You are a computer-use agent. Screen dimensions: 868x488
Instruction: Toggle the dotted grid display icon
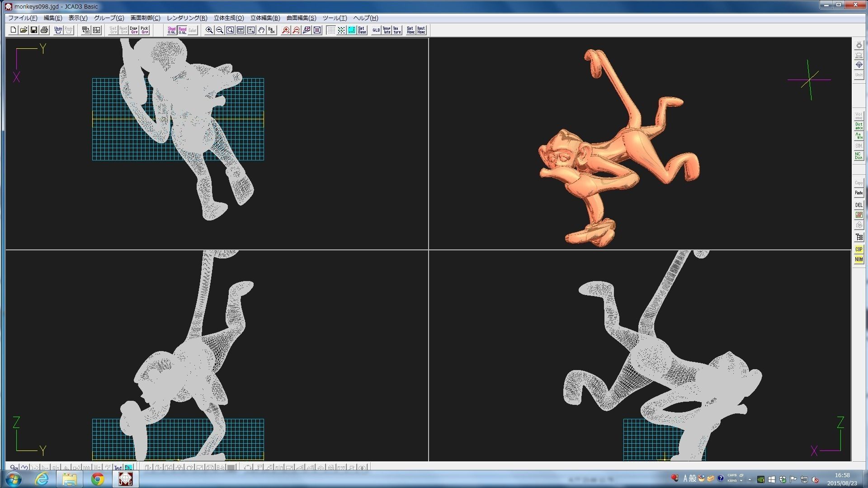[331, 30]
